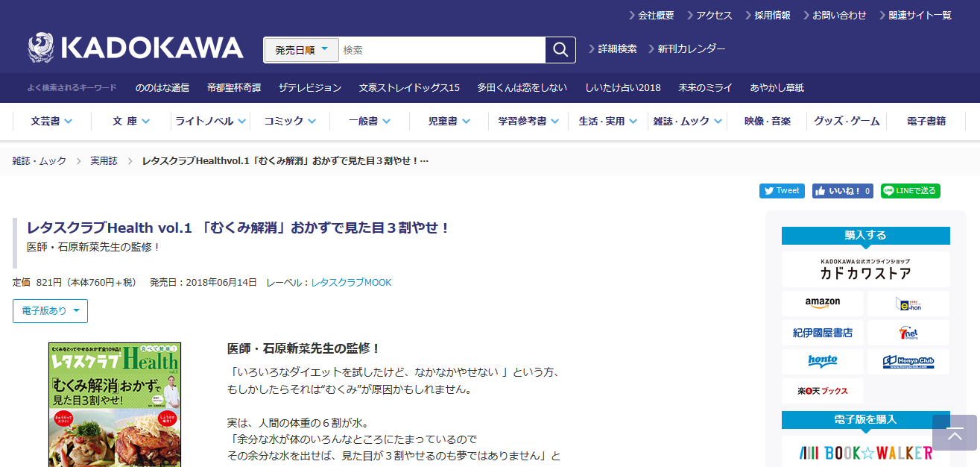This screenshot has width=980, height=467.
Task: Expand the 生活・実用 category menu
Action: pos(608,121)
